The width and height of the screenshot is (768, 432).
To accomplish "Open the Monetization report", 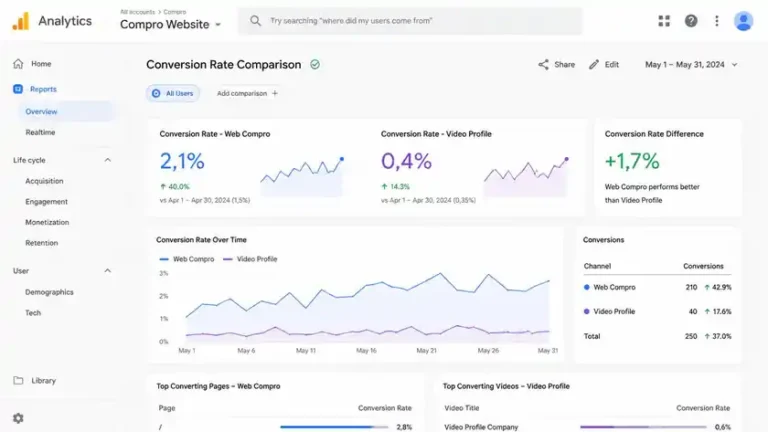I will pyautogui.click(x=47, y=222).
